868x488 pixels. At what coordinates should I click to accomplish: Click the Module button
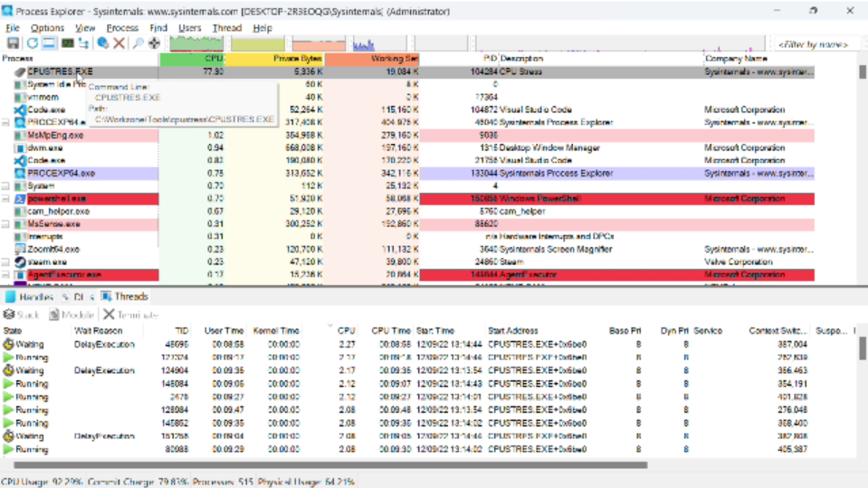72,315
